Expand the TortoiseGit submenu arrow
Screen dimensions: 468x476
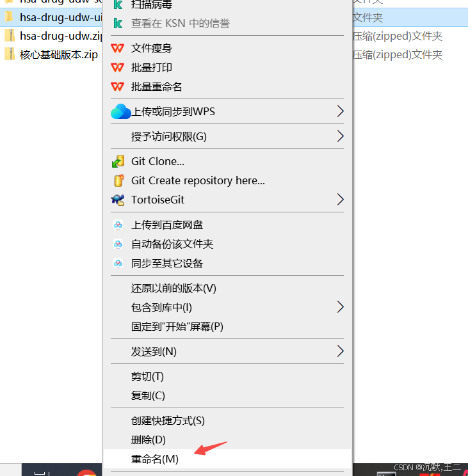coord(340,200)
